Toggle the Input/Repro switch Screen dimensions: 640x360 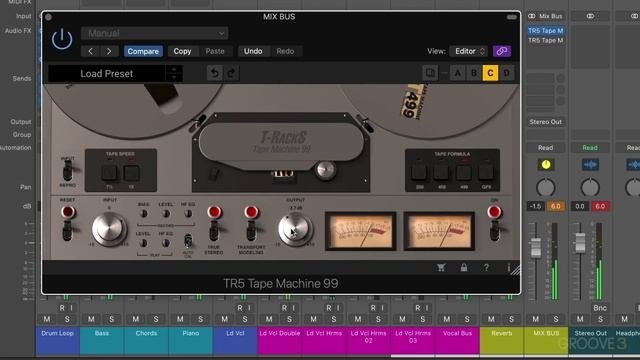(x=67, y=170)
